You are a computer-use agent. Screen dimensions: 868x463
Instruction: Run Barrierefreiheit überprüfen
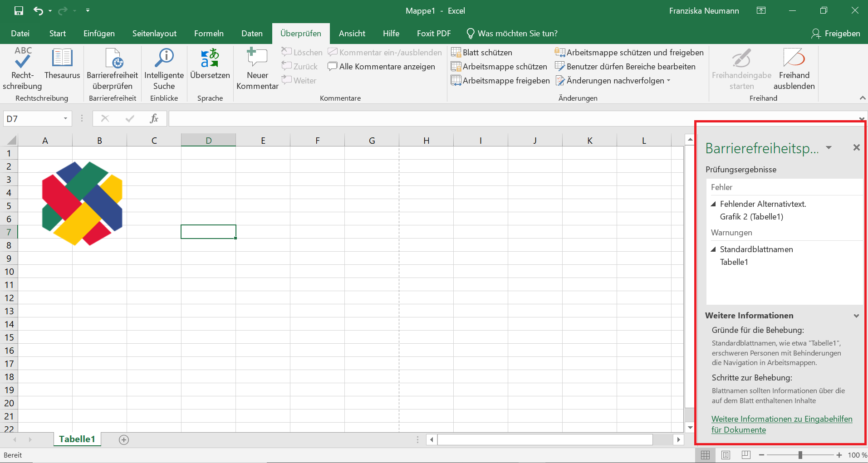(112, 67)
